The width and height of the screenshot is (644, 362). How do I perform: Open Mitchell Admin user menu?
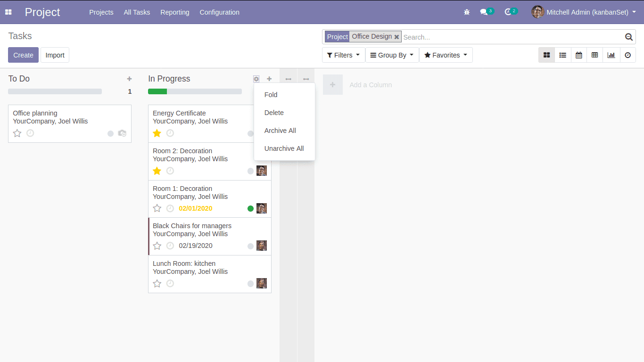coord(584,12)
